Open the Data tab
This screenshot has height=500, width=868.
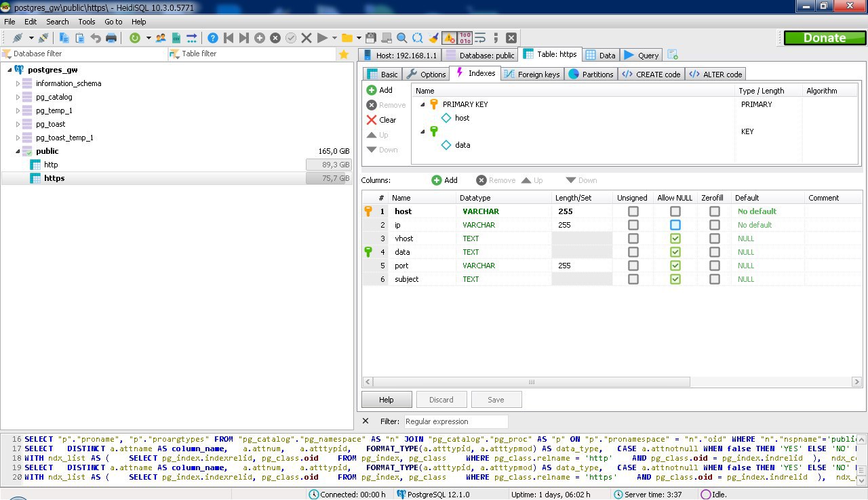coord(600,55)
